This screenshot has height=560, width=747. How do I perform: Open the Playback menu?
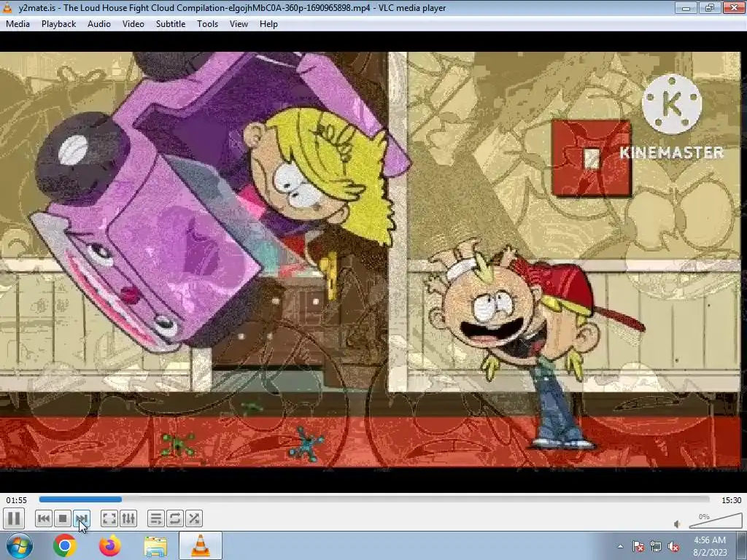click(x=58, y=24)
